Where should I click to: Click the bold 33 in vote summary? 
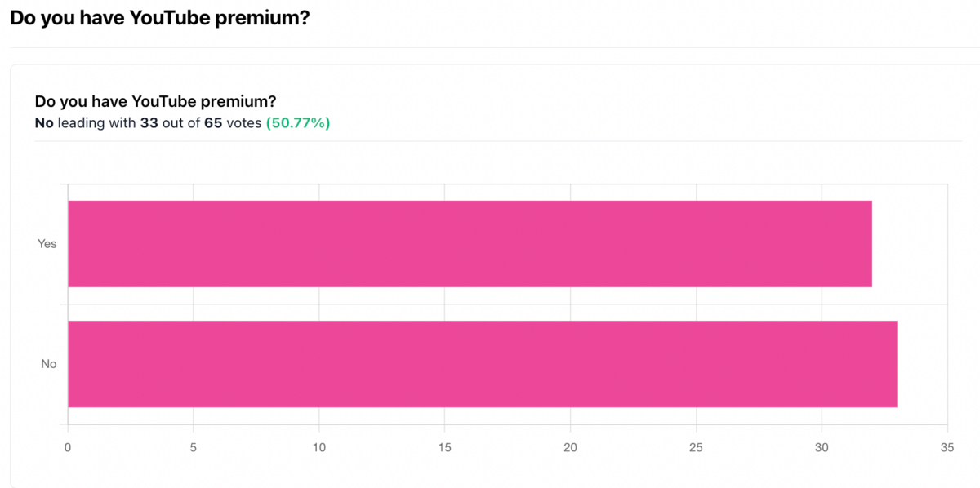149,123
